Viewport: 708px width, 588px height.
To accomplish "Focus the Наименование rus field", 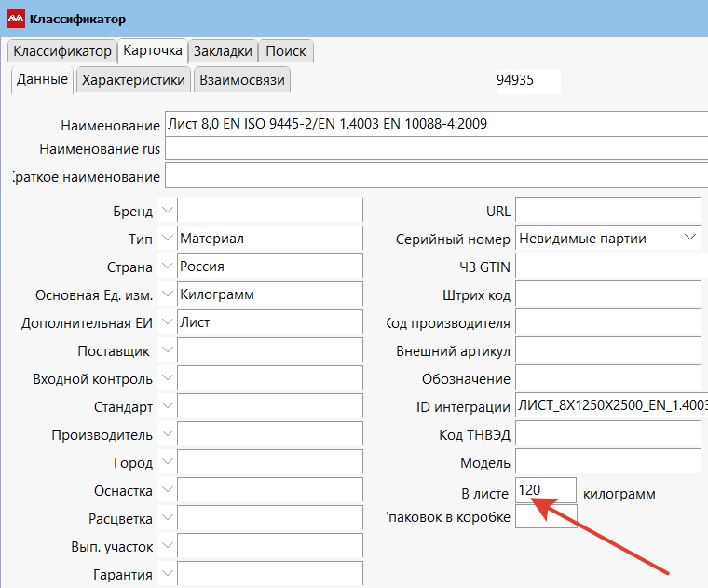I will [436, 149].
